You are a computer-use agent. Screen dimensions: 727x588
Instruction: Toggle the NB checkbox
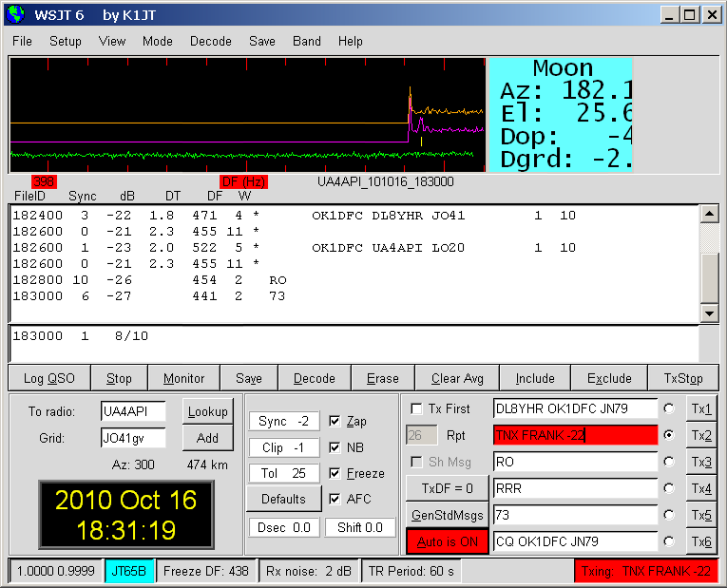pos(335,447)
